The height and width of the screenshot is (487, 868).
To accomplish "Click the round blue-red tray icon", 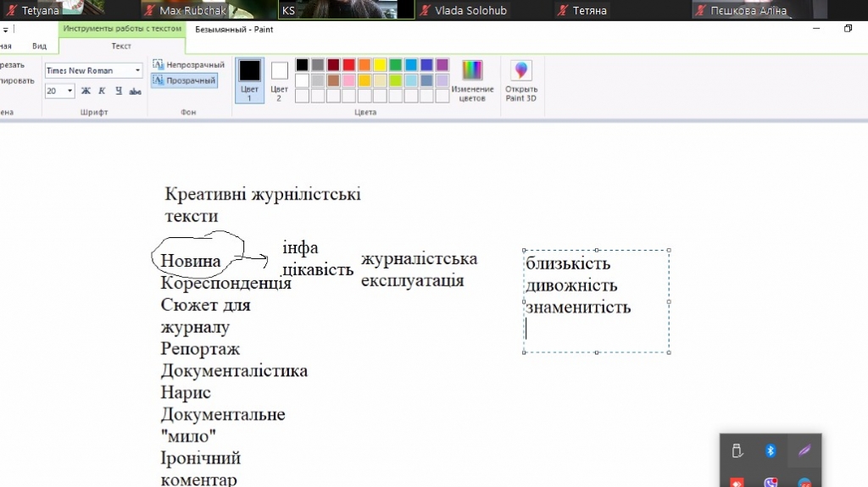I will coord(804,483).
